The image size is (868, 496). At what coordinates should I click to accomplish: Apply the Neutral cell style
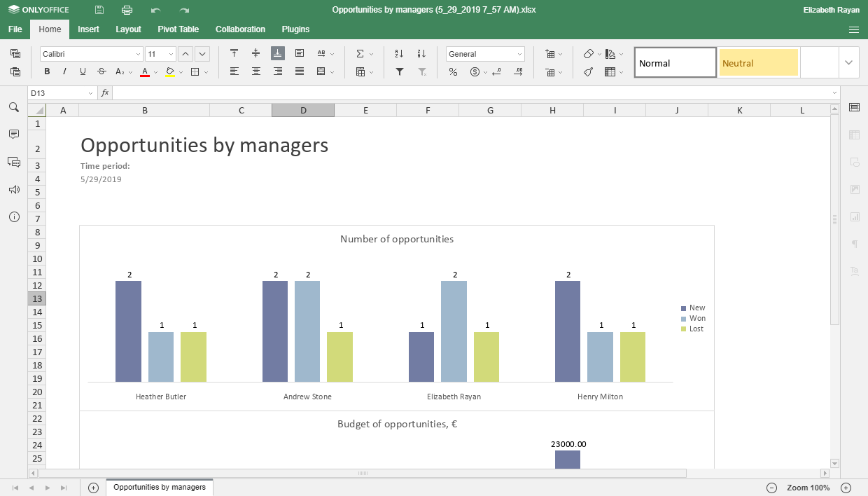[758, 62]
